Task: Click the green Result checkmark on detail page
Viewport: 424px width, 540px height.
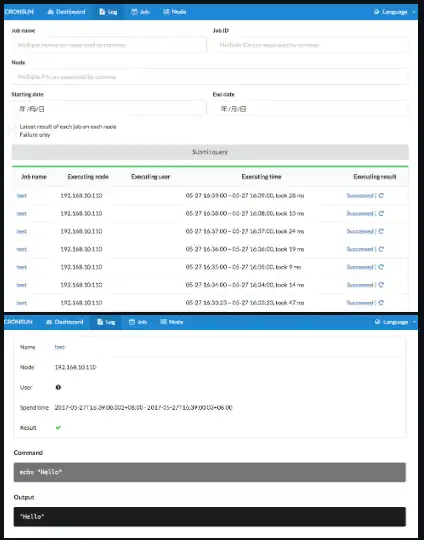Action: [x=58, y=427]
